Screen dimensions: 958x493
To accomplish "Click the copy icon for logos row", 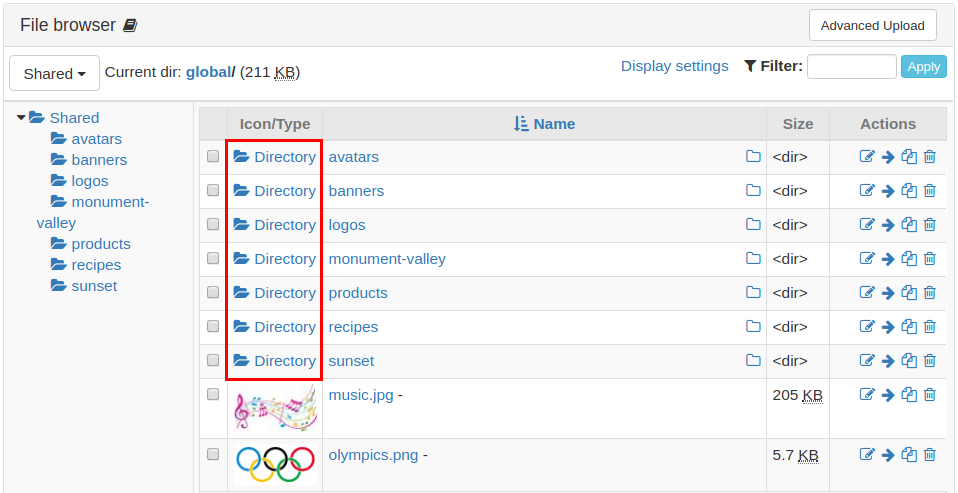I will 910,225.
